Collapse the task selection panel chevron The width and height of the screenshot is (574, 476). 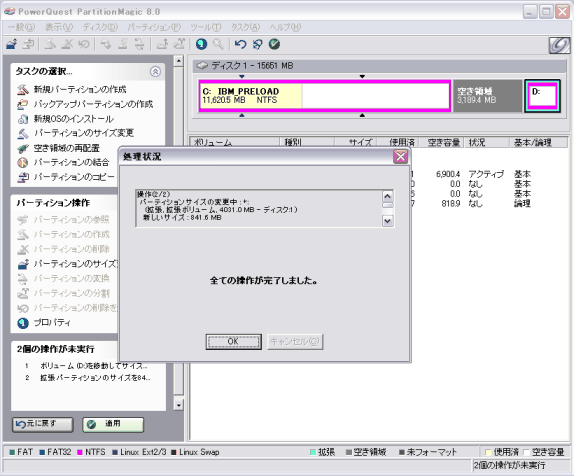155,71
